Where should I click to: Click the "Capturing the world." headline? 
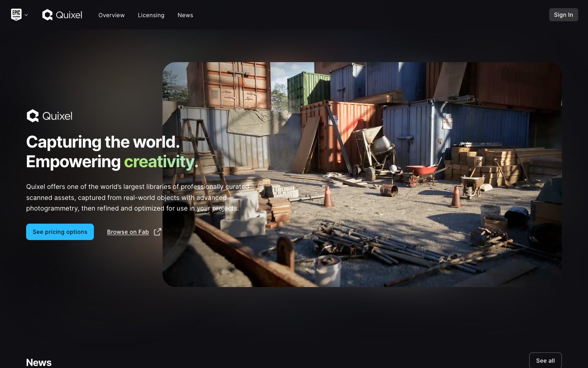pyautogui.click(x=103, y=142)
